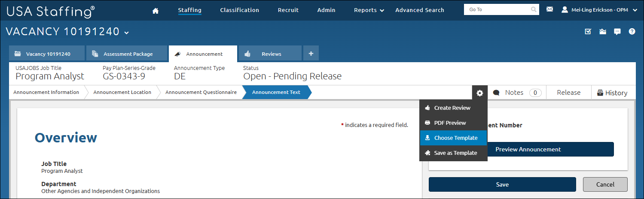
Task: Click the Release button
Action: point(568,92)
